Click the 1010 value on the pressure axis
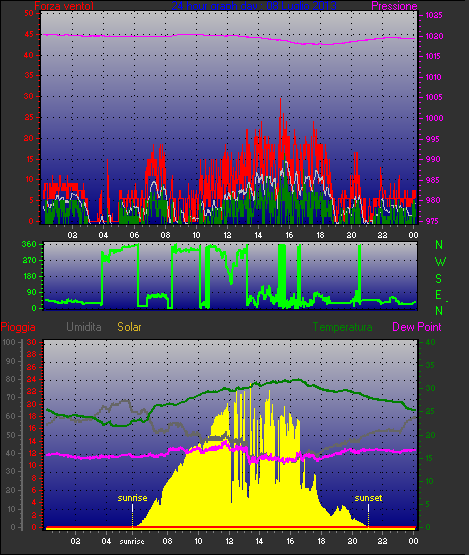The width and height of the screenshot is (469, 555). [x=434, y=77]
